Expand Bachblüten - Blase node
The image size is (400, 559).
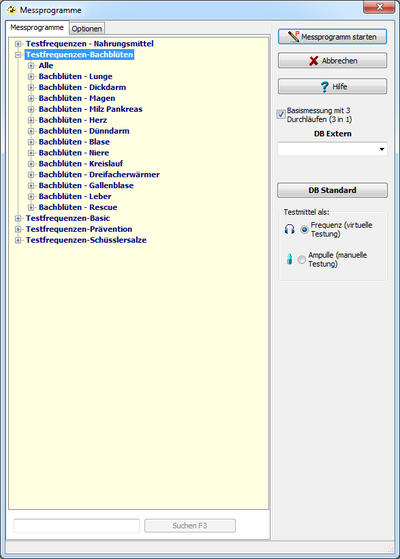tap(31, 142)
